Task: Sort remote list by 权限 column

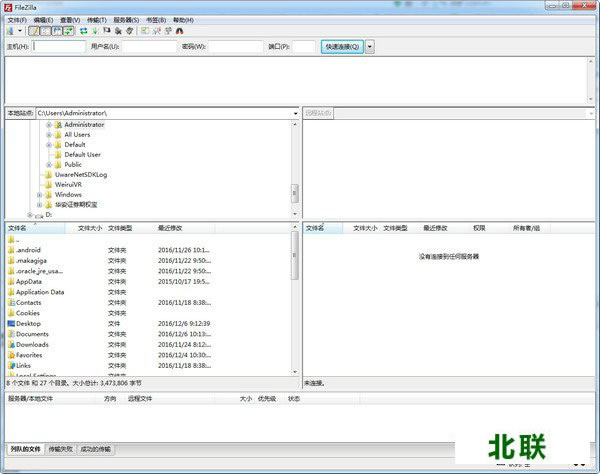Action: 479,228
